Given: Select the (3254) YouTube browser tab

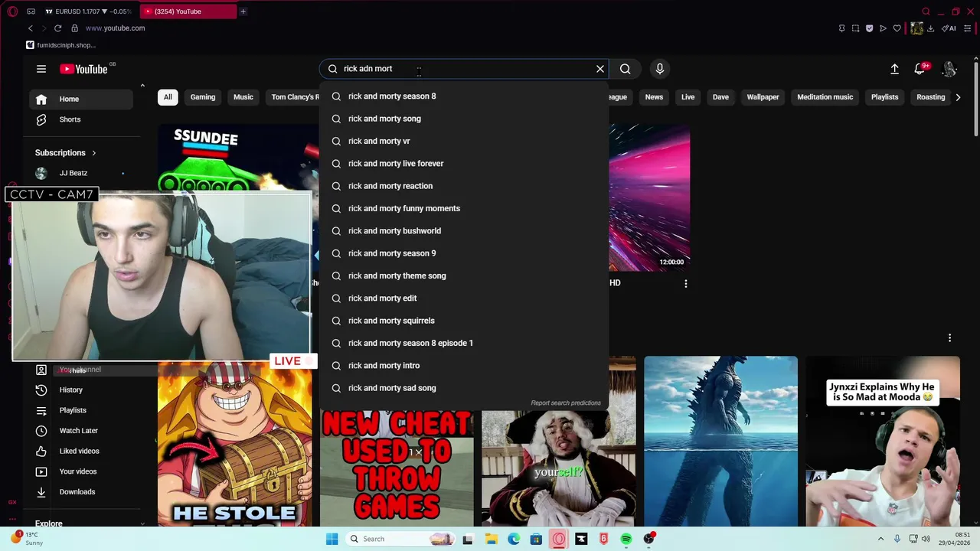Looking at the screenshot, I should 188,11.
